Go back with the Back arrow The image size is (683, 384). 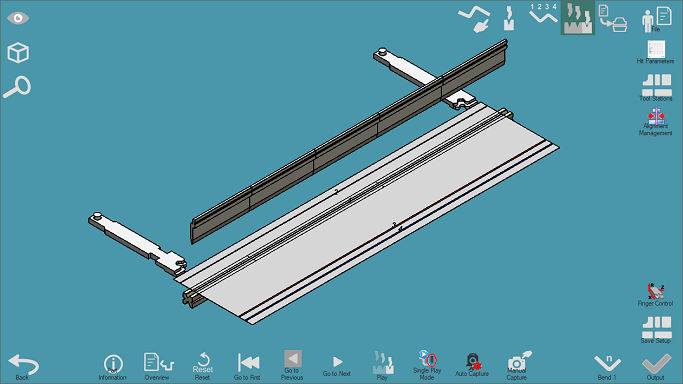[23, 367]
